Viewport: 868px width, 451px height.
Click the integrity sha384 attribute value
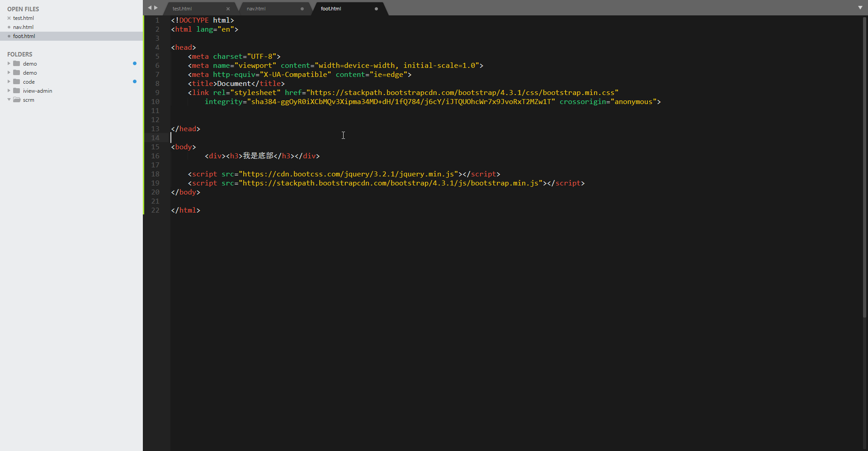[x=401, y=102]
